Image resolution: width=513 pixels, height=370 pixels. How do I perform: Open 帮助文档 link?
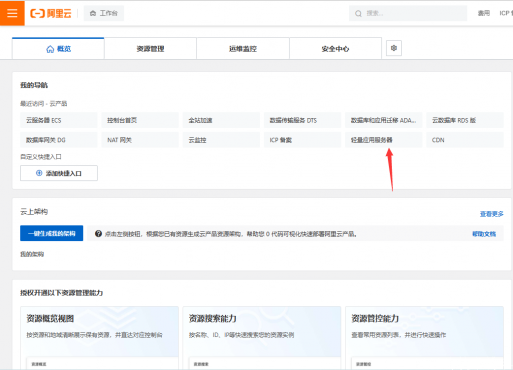point(484,234)
